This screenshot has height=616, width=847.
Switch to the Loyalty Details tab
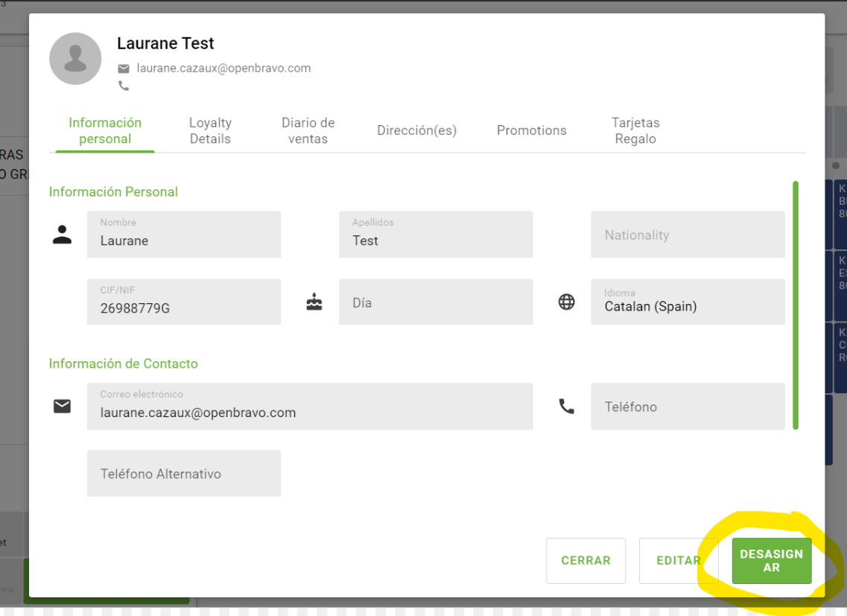pyautogui.click(x=210, y=130)
